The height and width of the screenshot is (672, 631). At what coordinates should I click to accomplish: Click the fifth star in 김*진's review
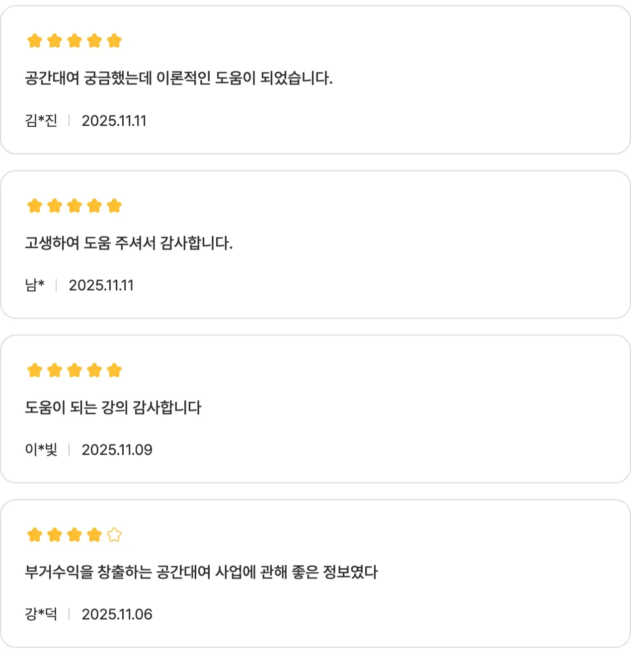point(114,41)
